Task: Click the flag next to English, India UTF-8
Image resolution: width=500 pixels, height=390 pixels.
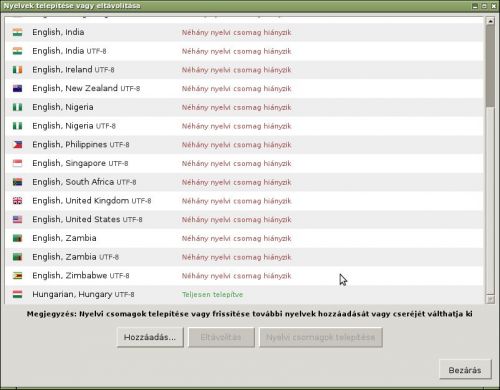Action: pyautogui.click(x=17, y=51)
